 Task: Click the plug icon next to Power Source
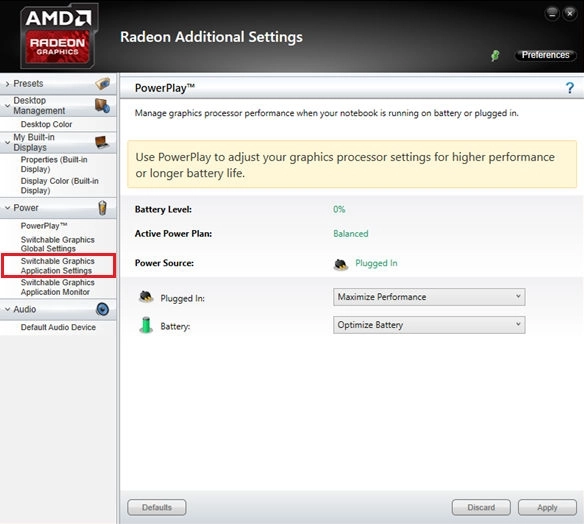click(340, 264)
